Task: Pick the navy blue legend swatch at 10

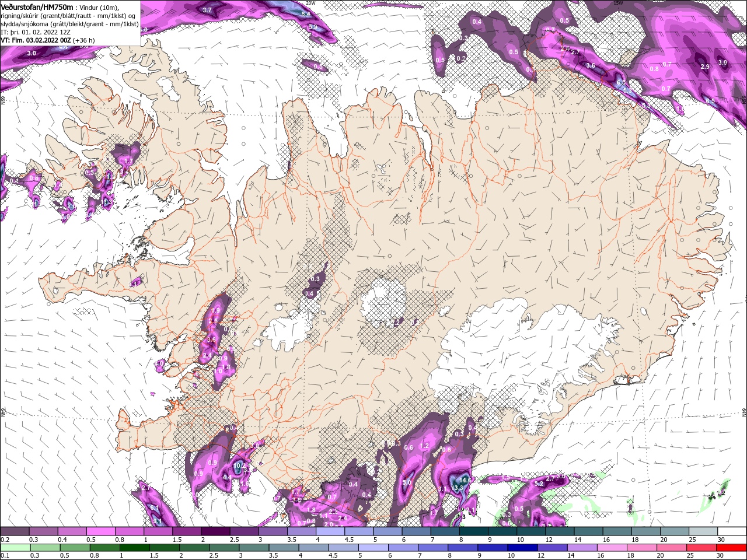Action: tap(521, 548)
